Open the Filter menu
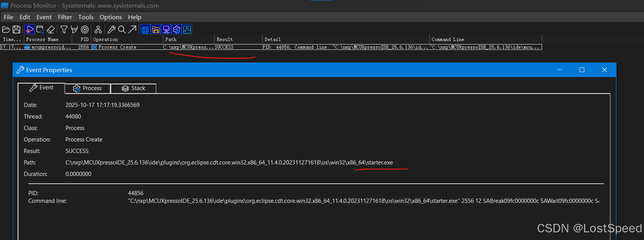This screenshot has width=644, height=240. (65, 17)
